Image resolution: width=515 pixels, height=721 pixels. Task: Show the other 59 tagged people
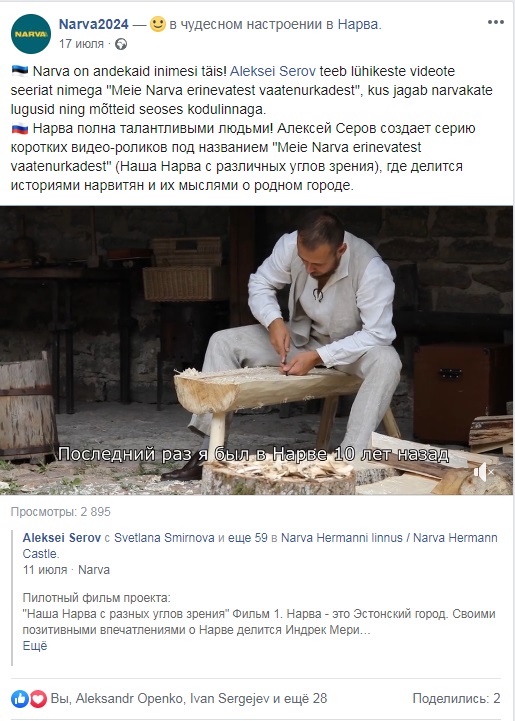coord(248,538)
